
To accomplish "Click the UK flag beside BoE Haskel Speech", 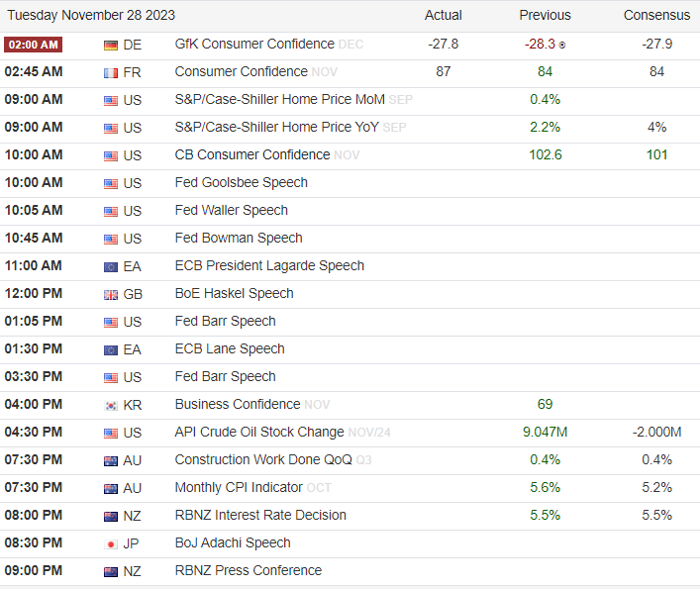I will [x=111, y=294].
